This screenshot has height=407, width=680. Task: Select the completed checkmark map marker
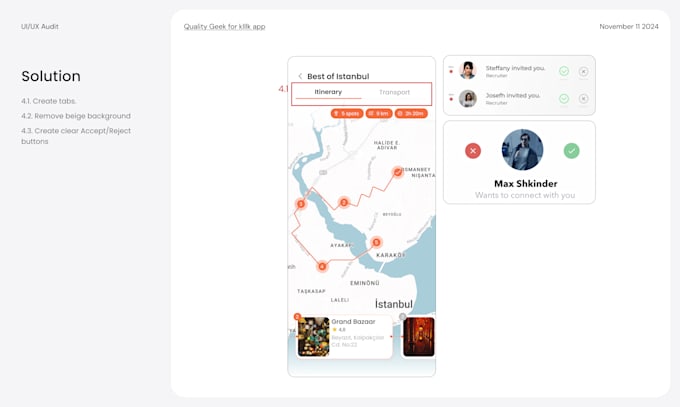397,172
